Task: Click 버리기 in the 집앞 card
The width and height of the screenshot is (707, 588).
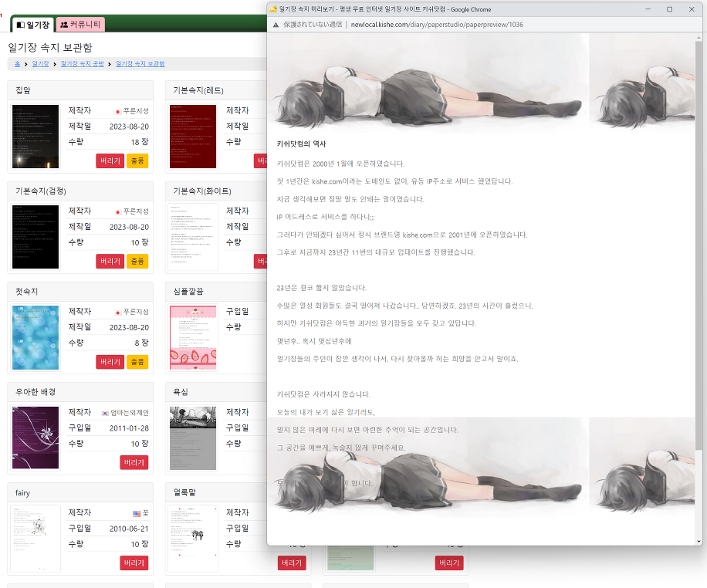Action: [x=110, y=161]
